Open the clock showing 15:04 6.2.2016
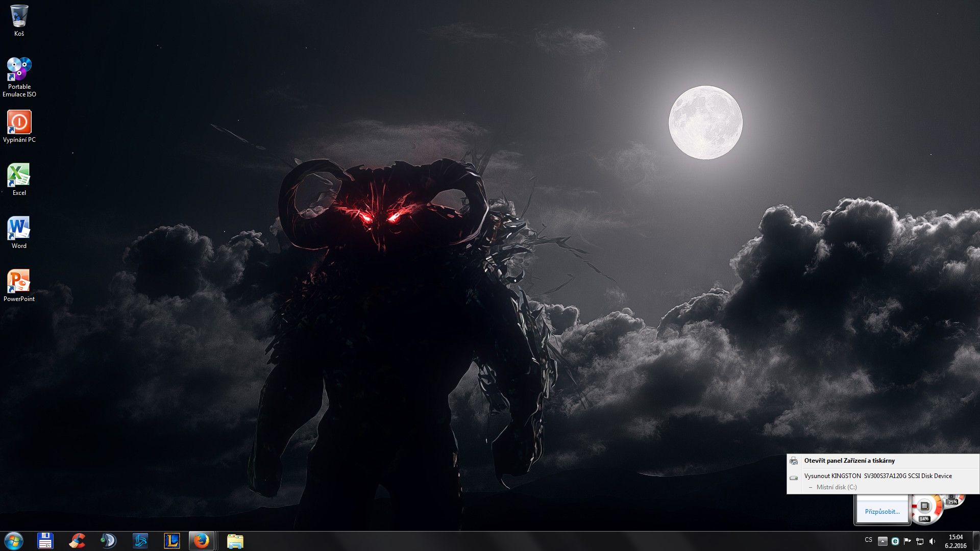The width and height of the screenshot is (980, 551). [x=955, y=541]
